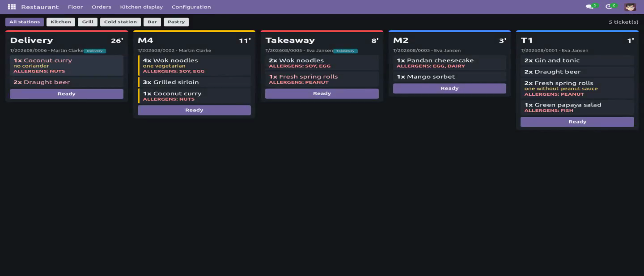Filter tickets by Bar station

tap(152, 22)
